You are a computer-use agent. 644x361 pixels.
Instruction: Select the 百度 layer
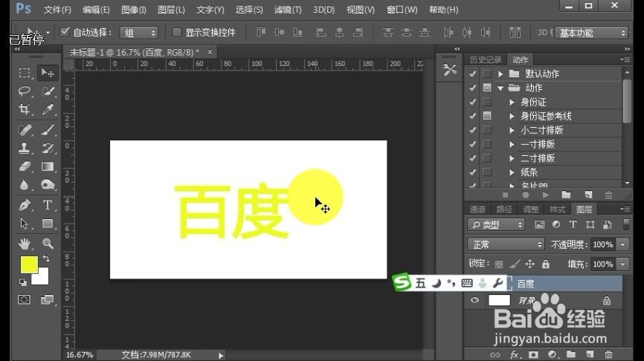click(564, 284)
